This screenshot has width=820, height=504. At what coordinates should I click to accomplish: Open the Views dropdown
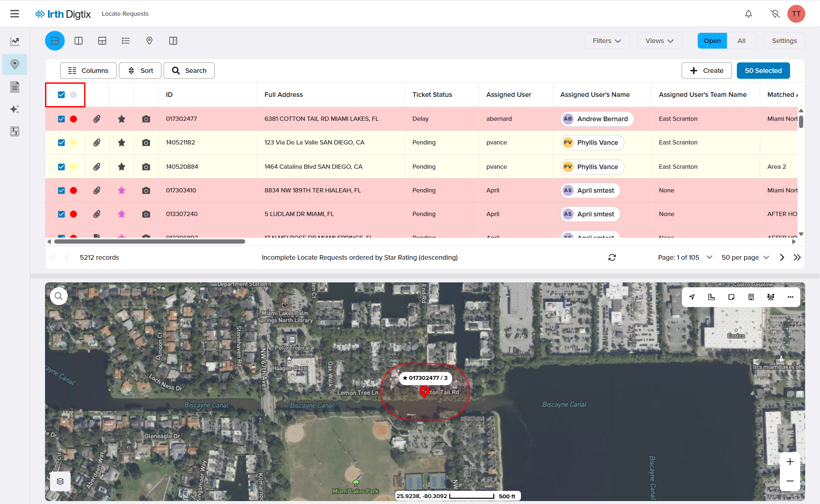[659, 41]
